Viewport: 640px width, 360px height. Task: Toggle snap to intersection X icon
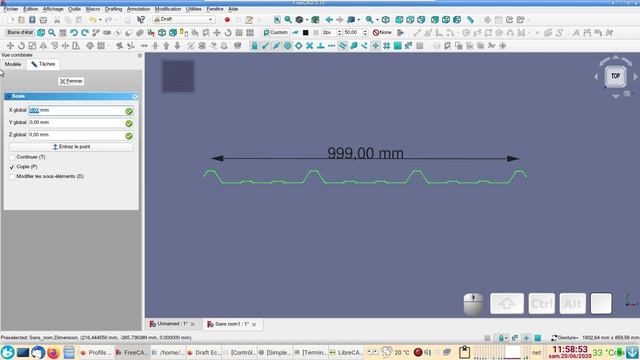[309, 46]
